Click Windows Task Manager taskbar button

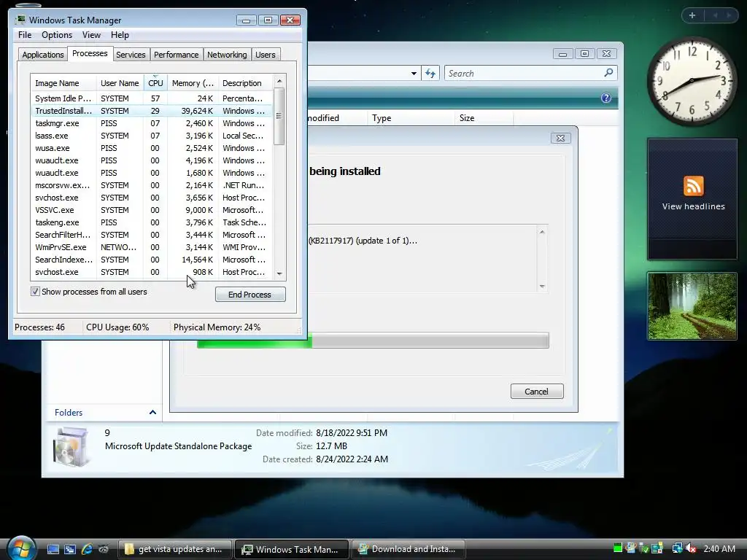pyautogui.click(x=292, y=549)
